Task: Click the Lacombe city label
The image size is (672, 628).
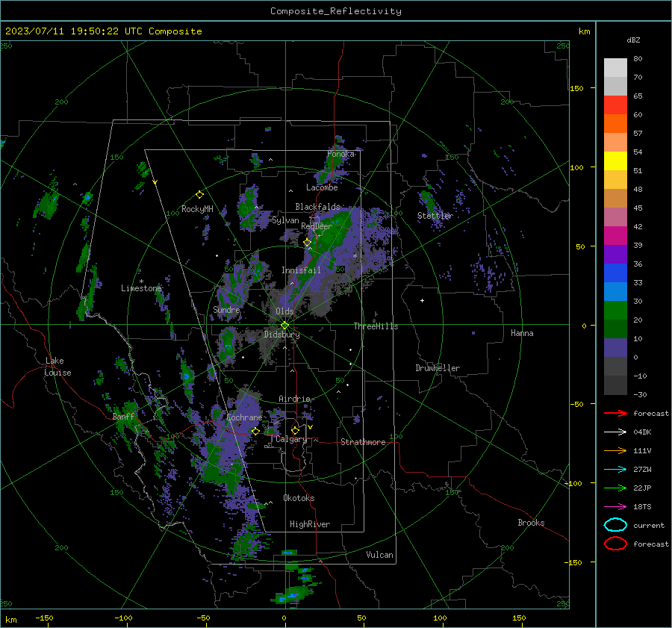Action: (322, 187)
